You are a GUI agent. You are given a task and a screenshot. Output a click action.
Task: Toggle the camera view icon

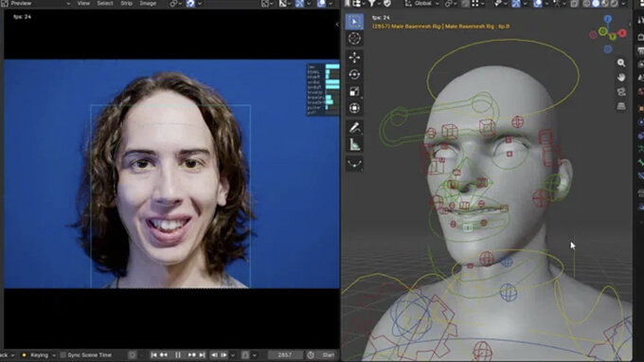[621, 92]
